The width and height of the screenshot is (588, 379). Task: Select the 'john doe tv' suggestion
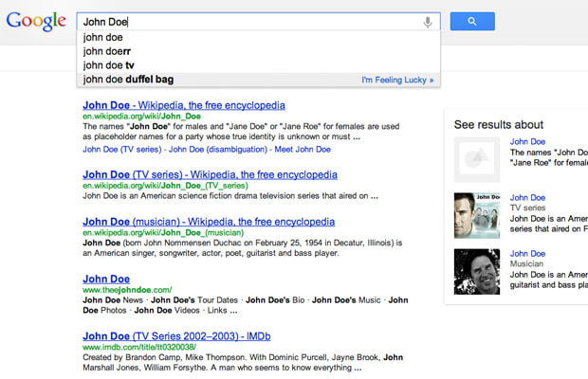pyautogui.click(x=258, y=65)
